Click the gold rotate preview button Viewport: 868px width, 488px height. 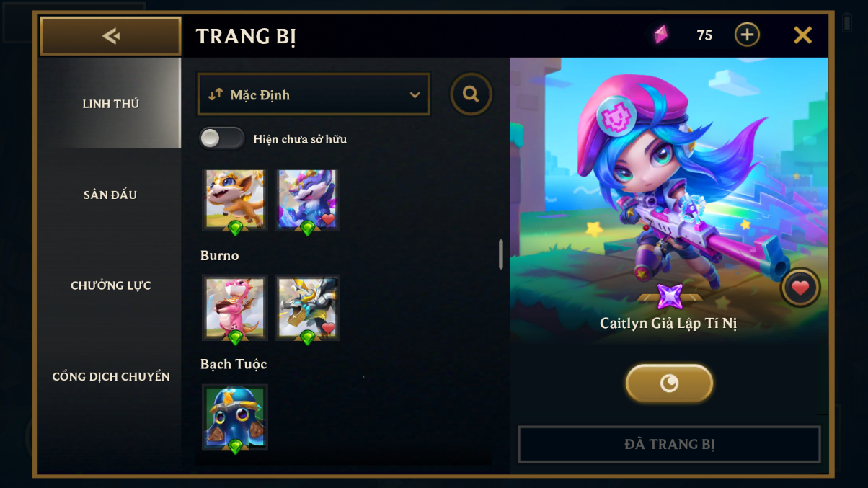click(669, 383)
